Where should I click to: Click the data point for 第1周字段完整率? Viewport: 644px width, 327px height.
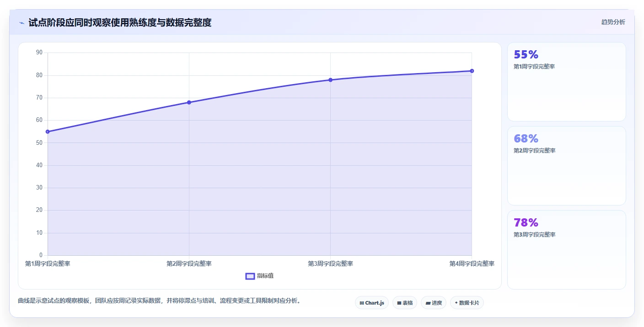[x=48, y=132]
